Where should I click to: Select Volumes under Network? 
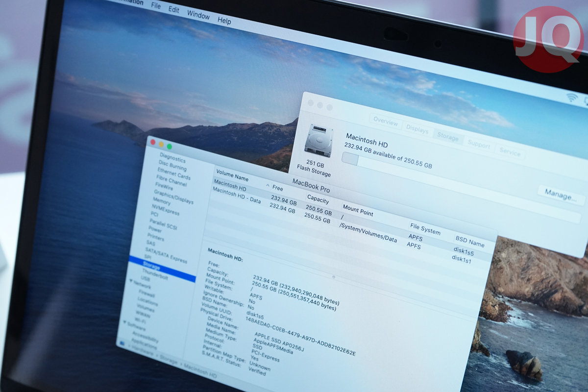(x=145, y=308)
